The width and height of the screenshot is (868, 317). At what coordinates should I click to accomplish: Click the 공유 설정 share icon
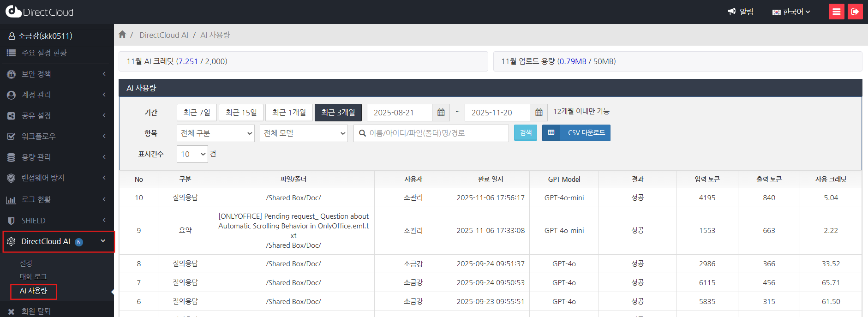11,115
